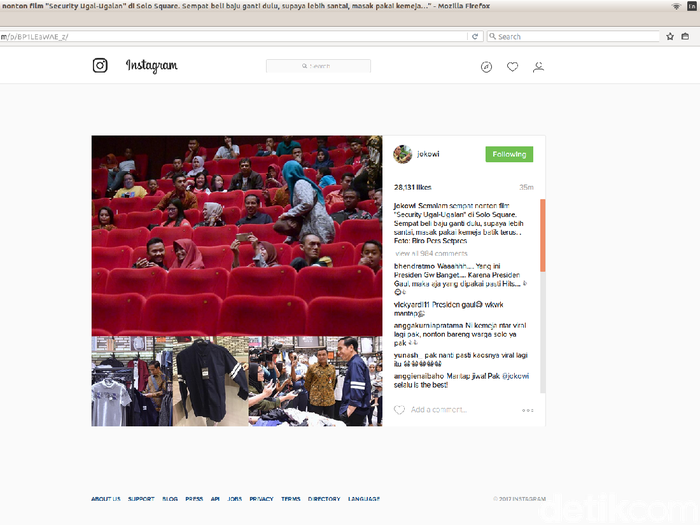Click the cinema photo in post
Viewport: 700px width, 525px height.
pos(237,236)
